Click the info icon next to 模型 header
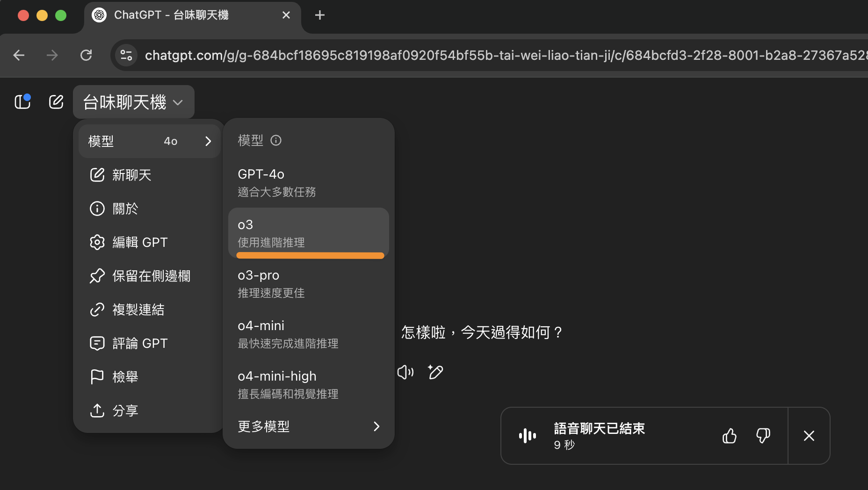 coord(276,140)
